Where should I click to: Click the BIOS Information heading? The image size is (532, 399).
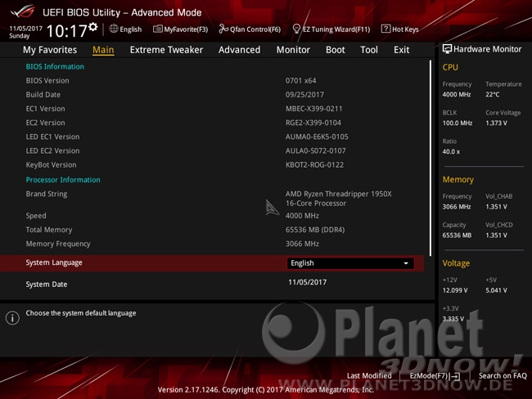(x=55, y=66)
